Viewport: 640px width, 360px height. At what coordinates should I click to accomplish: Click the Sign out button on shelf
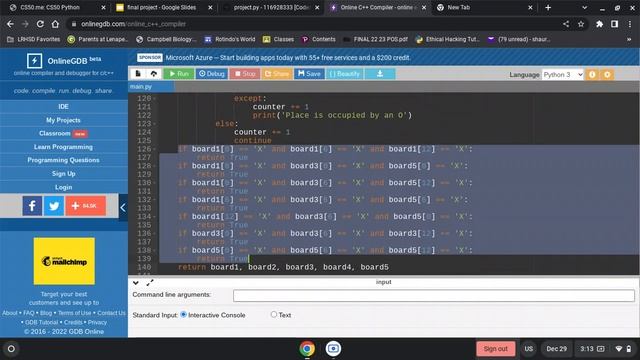(x=496, y=349)
